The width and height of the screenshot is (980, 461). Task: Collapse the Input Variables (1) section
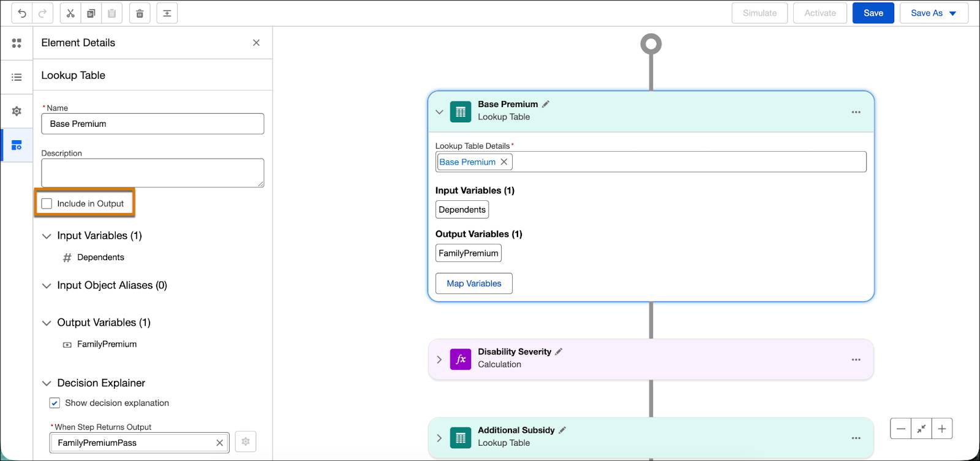click(47, 236)
